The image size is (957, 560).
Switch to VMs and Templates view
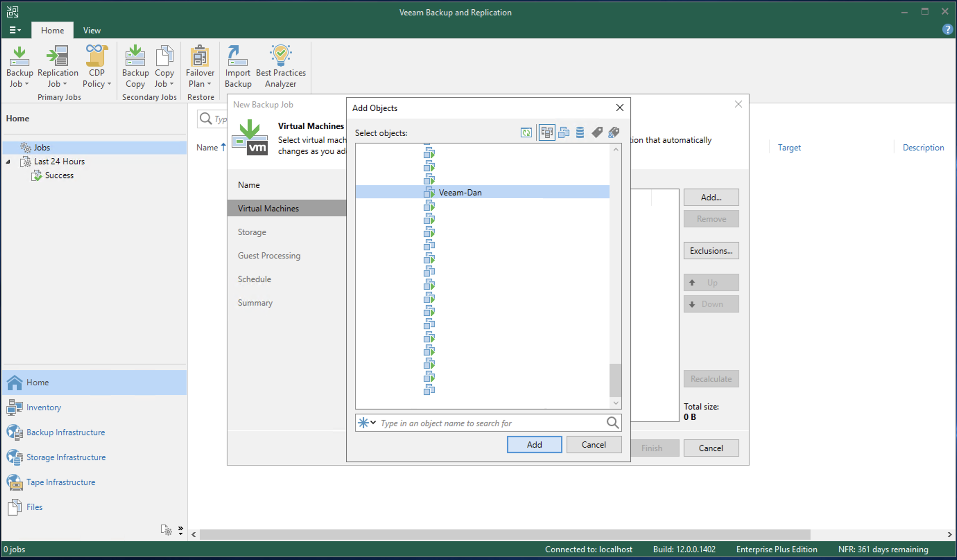563,132
